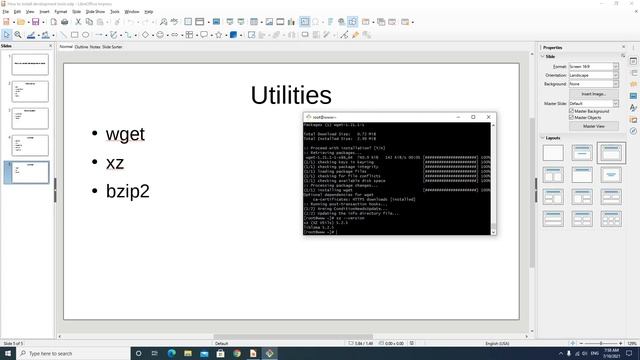
Task: Click the Display Grid icon
Action: (188, 22)
